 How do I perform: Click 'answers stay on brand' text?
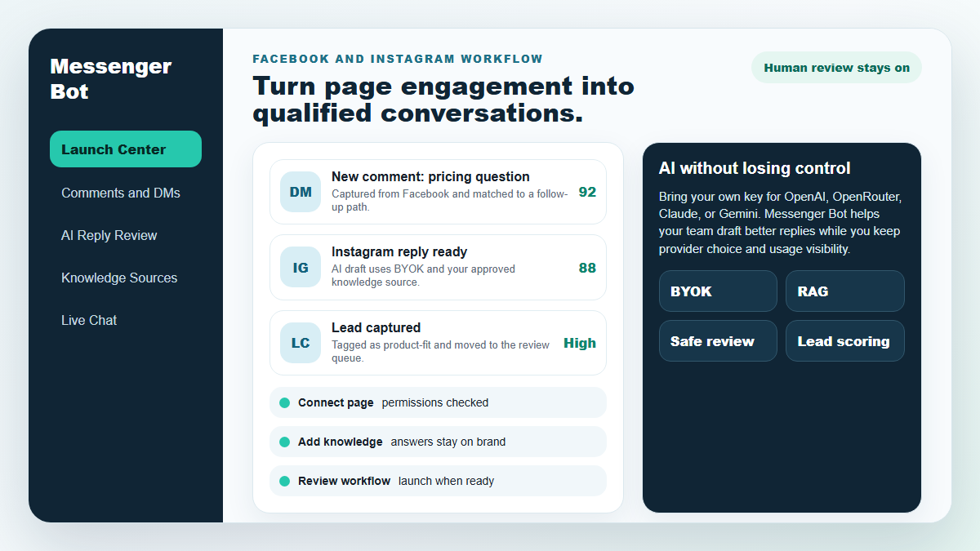[x=448, y=442]
